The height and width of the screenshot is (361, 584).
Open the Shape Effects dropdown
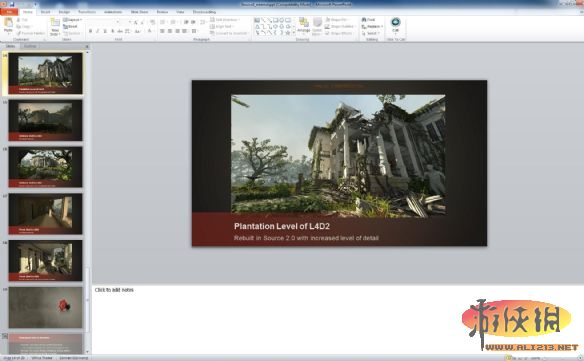[339, 33]
